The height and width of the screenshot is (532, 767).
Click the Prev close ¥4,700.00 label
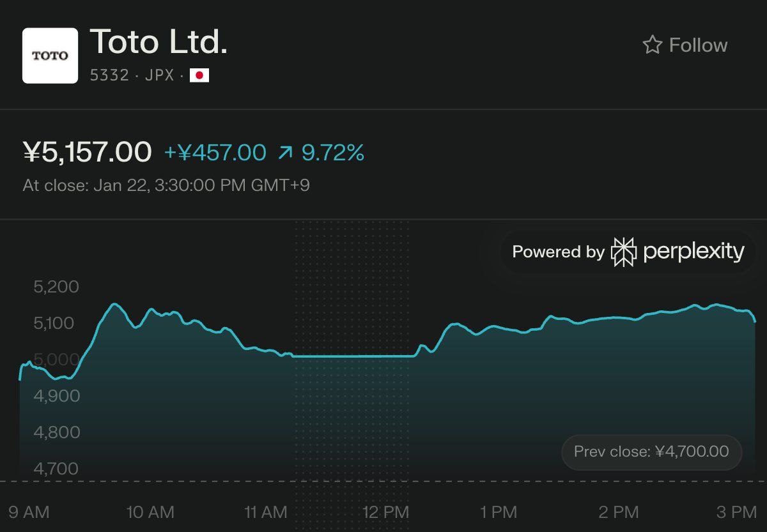click(651, 452)
